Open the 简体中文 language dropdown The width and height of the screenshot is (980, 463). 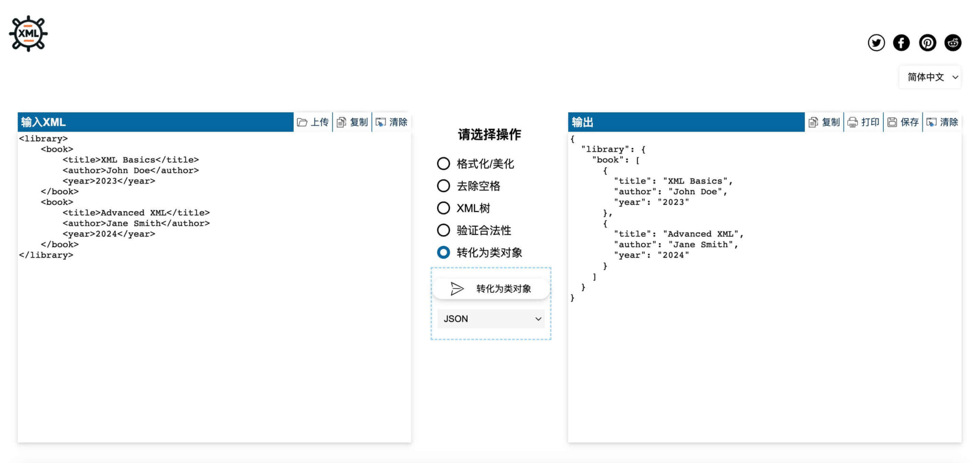point(929,77)
